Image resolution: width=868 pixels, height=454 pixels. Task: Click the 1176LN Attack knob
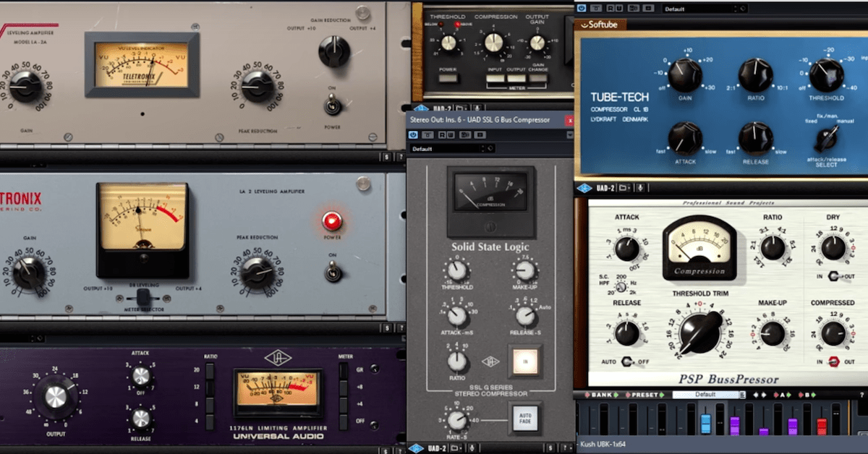[140, 376]
